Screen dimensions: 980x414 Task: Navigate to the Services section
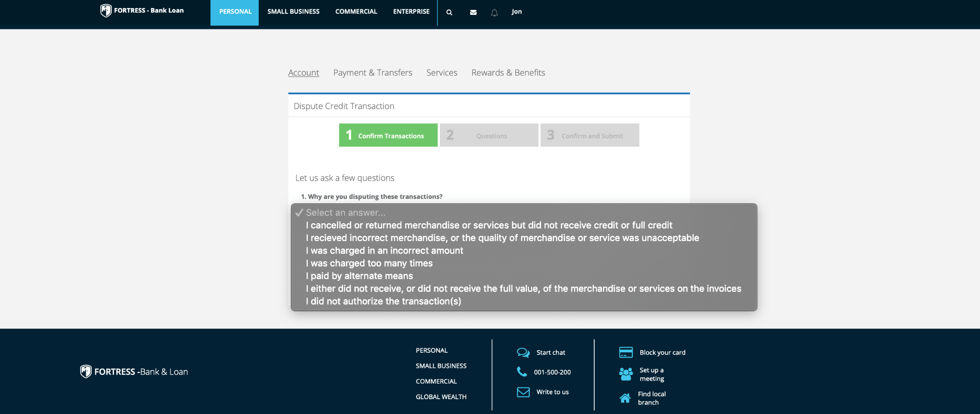click(442, 72)
